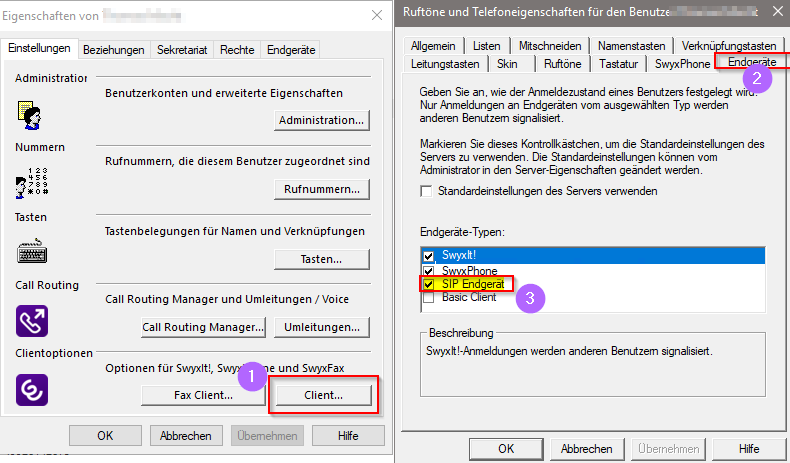Close the Eigenschaften dialog window
Screen dimensions: 790x463
pyautogui.click(x=375, y=16)
